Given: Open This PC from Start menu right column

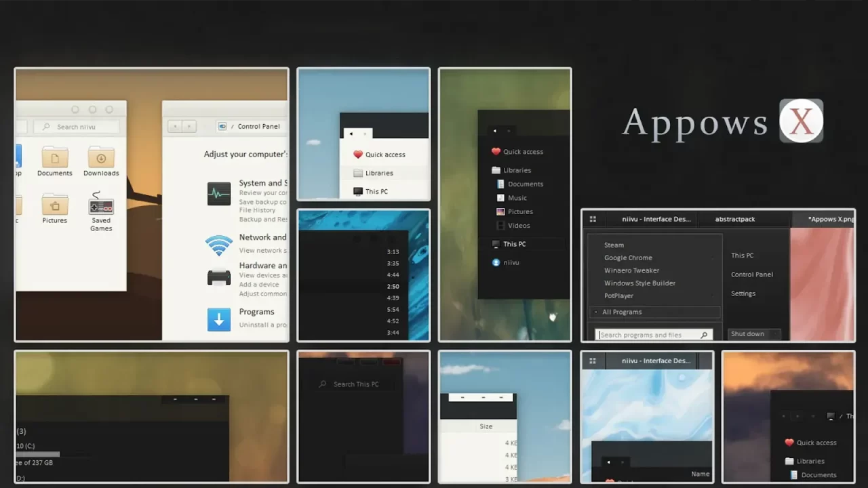Looking at the screenshot, I should click(742, 256).
